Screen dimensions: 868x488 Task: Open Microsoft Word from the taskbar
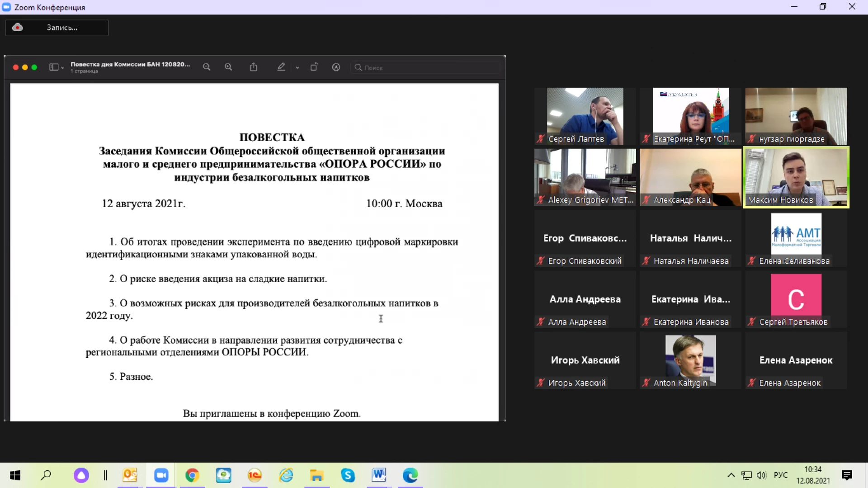point(379,475)
